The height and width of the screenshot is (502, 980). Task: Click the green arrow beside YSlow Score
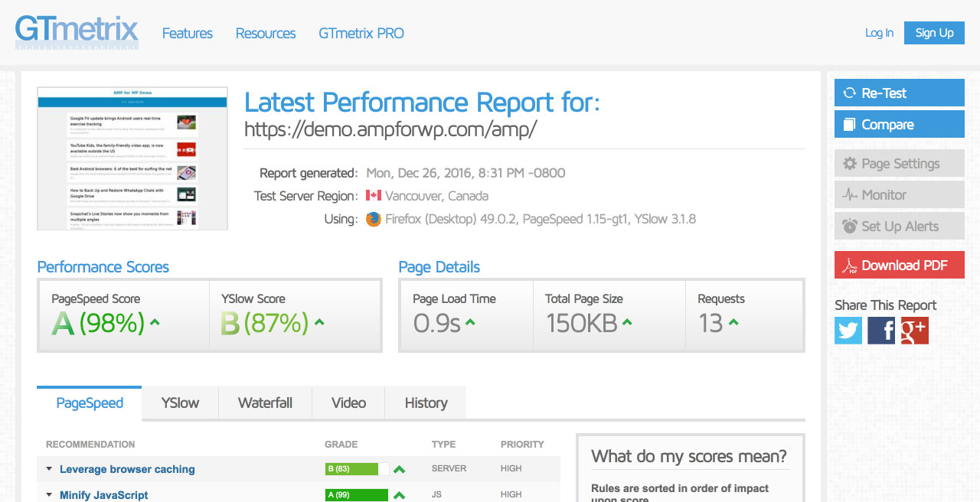point(319,323)
